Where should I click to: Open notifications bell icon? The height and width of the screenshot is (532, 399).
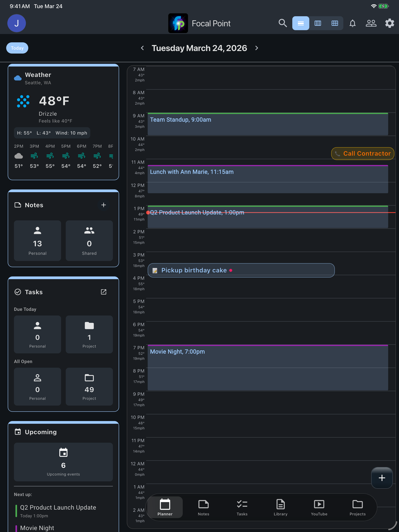pos(352,23)
